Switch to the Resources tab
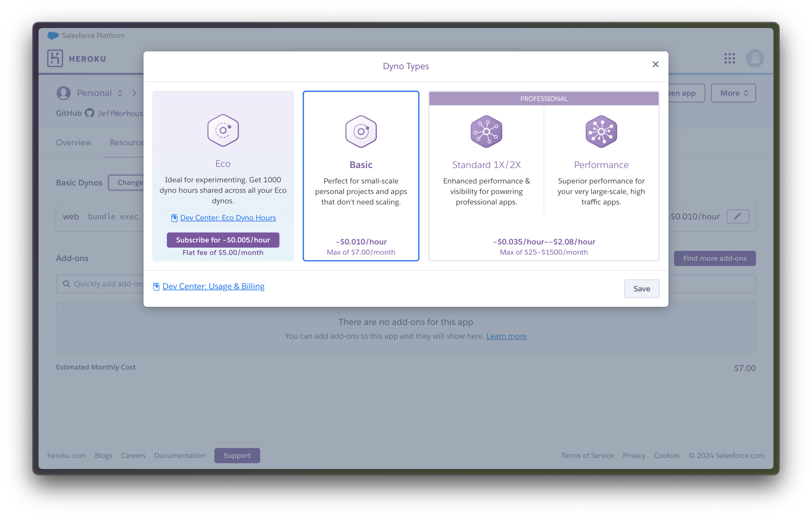 pos(126,143)
